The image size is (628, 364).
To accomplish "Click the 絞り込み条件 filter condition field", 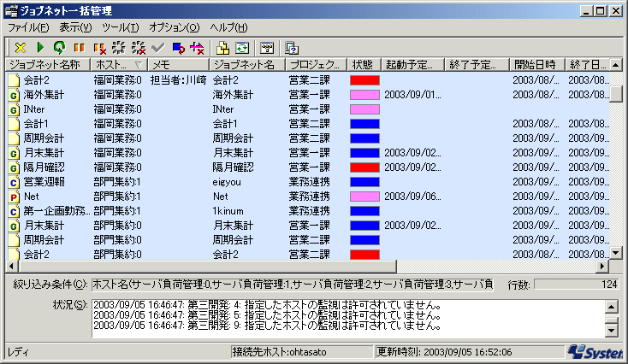I will (x=292, y=284).
